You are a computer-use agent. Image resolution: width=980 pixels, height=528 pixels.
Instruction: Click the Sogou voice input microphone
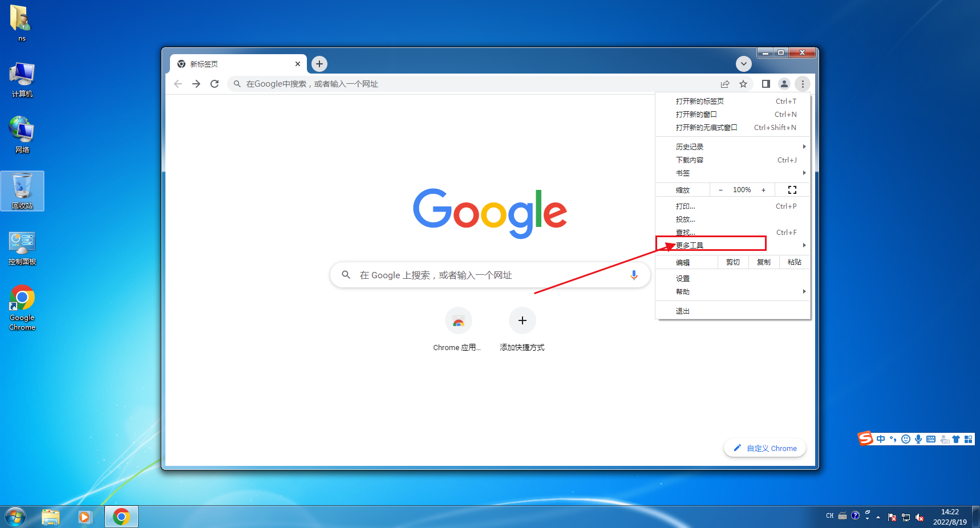[918, 439]
